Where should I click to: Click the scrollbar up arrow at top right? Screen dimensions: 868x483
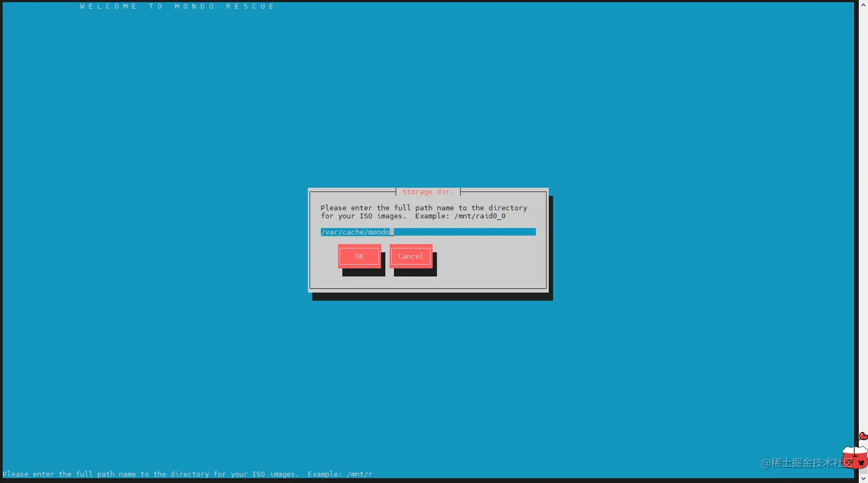[863, 5]
